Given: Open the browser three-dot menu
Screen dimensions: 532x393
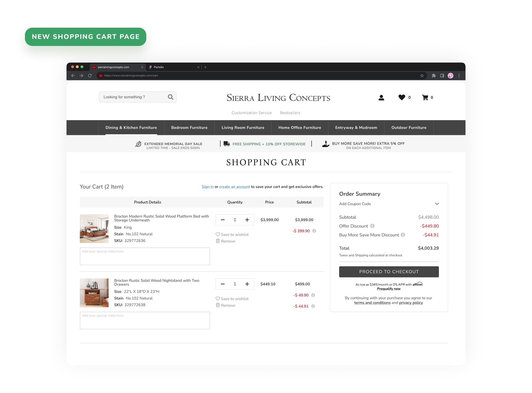Looking at the screenshot, I should (x=459, y=76).
